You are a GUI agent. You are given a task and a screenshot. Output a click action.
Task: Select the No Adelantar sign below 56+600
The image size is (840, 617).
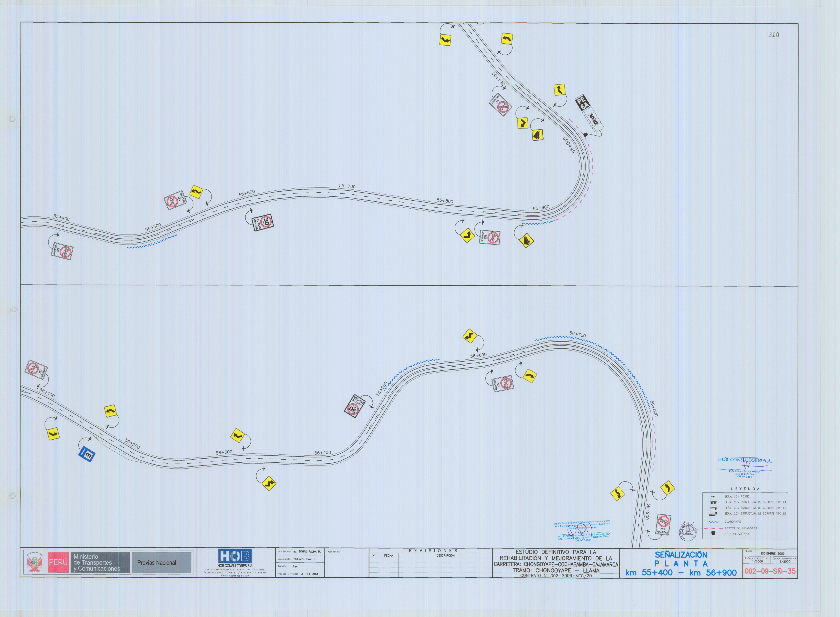(503, 384)
